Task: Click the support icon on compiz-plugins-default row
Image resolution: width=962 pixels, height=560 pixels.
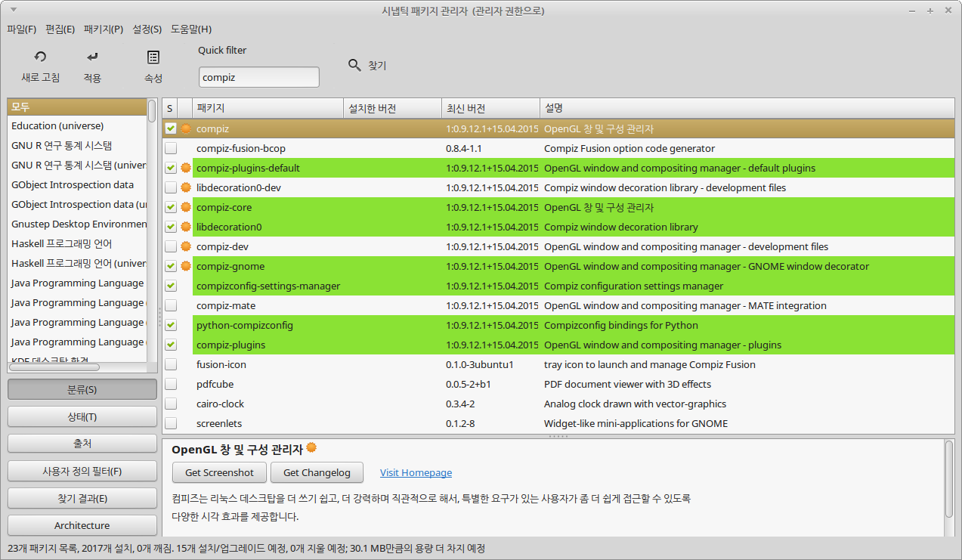Action: (185, 168)
